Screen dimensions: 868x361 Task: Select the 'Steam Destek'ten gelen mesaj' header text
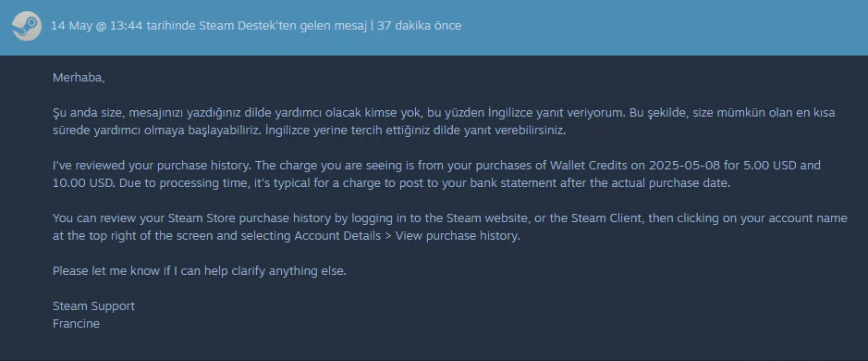pos(283,26)
